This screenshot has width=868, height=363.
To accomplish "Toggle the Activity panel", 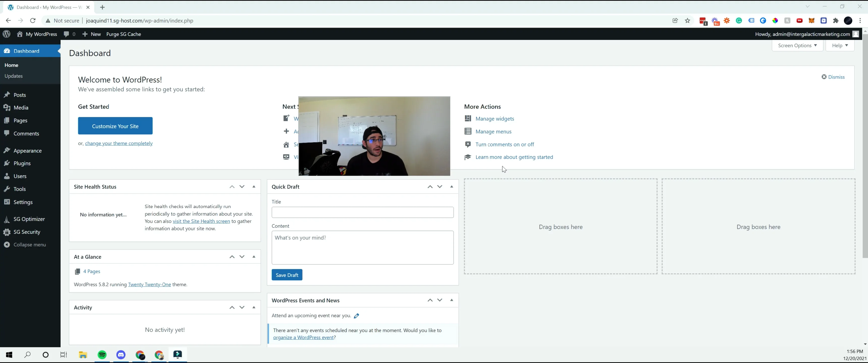I will 254,307.
